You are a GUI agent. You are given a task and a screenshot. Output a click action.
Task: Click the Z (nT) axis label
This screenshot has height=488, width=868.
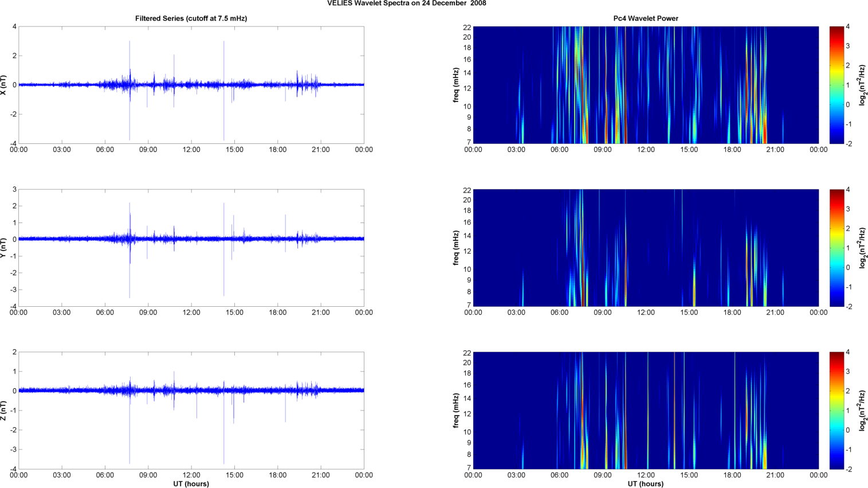tap(4, 411)
